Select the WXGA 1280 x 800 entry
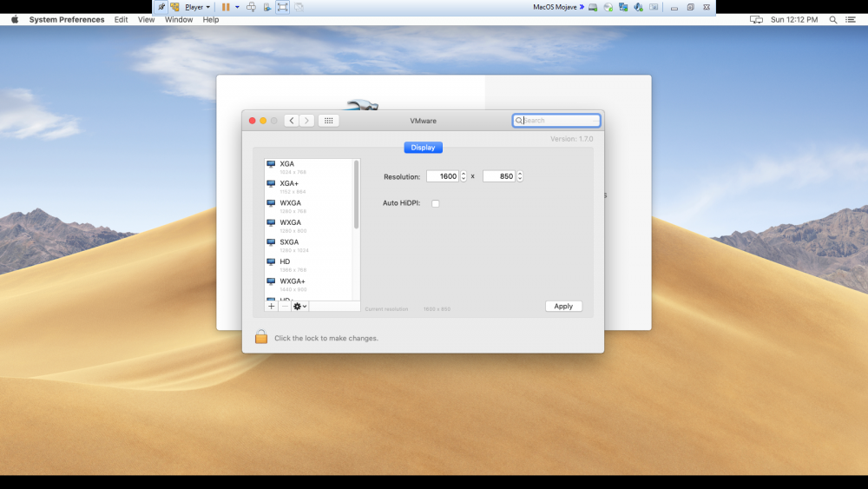The image size is (868, 489). click(309, 226)
